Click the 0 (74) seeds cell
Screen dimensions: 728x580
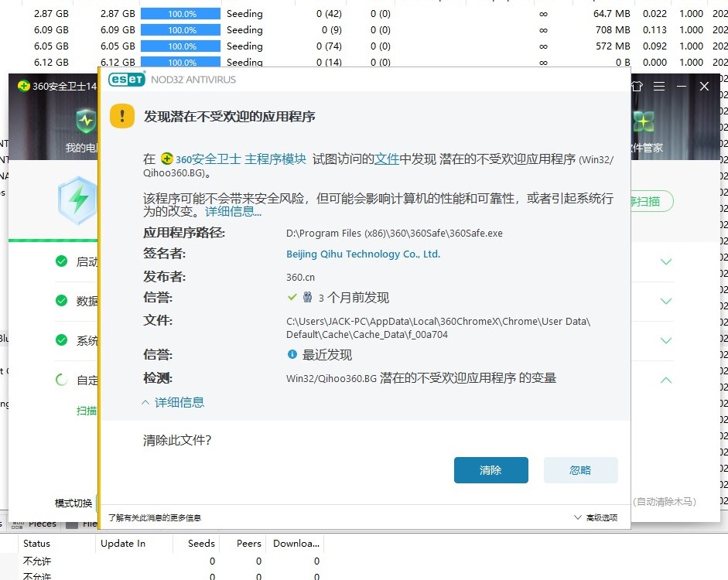click(x=329, y=46)
